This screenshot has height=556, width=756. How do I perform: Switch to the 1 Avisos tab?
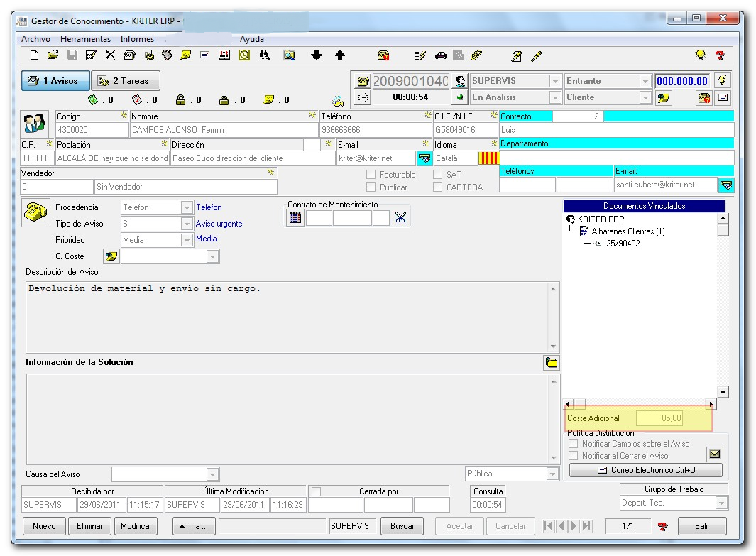(x=55, y=80)
